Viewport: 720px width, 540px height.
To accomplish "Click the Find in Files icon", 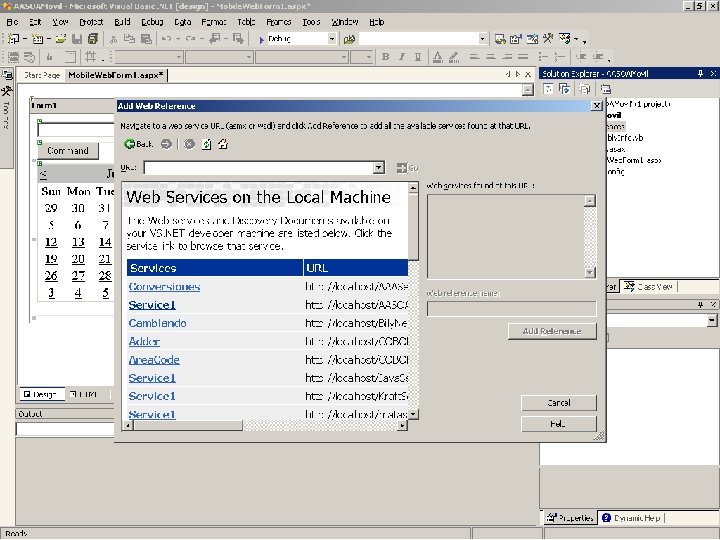I will (349, 39).
